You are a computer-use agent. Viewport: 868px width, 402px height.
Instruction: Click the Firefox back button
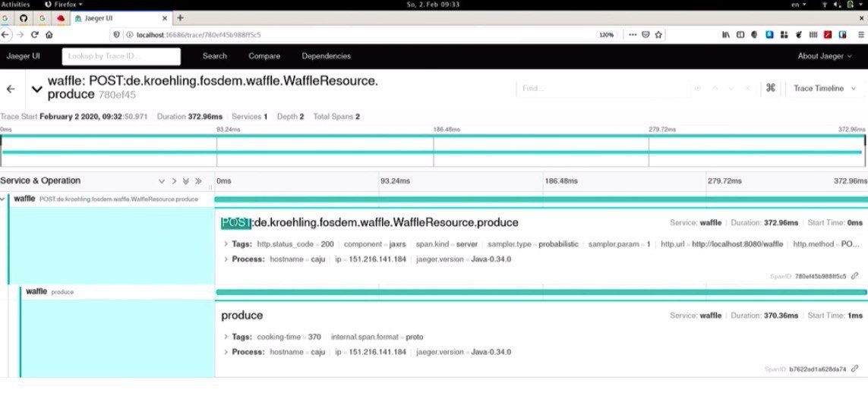tap(5, 34)
